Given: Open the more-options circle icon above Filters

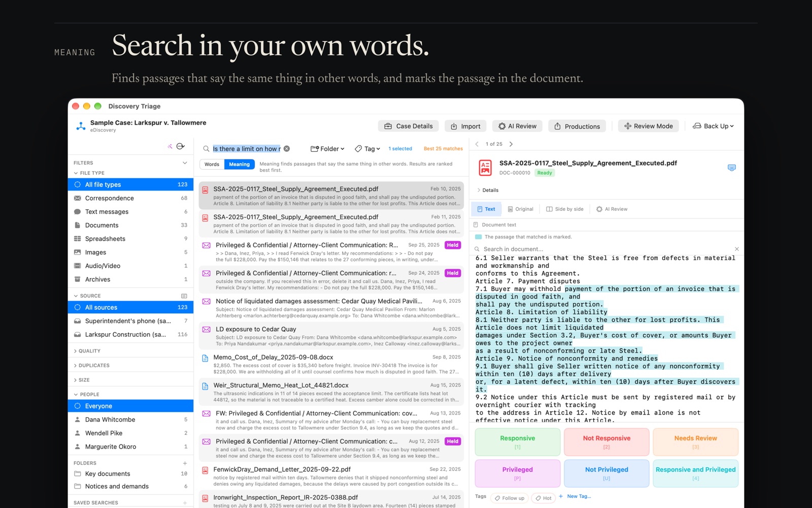Looking at the screenshot, I should pyautogui.click(x=180, y=146).
